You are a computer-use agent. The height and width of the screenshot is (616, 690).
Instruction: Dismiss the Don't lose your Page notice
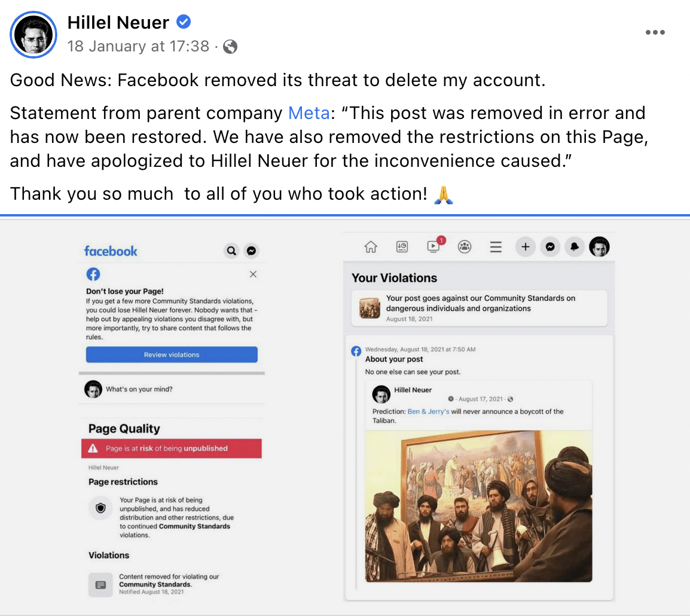point(253,274)
